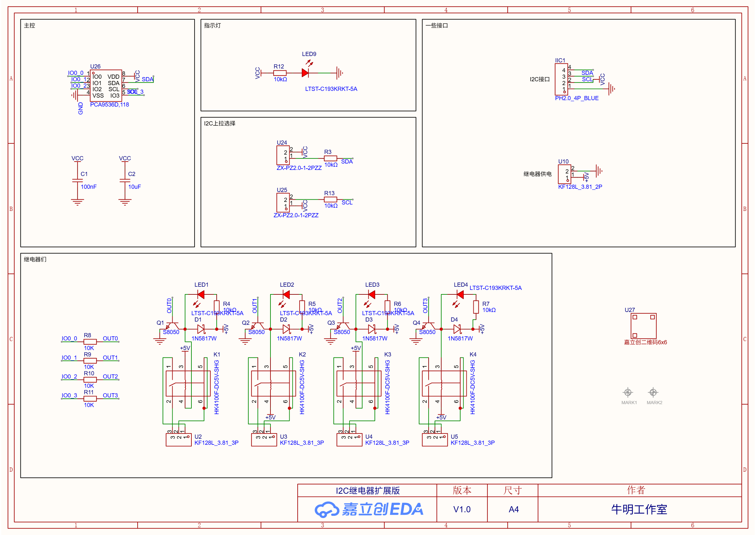Click the '版本' header cell
The image size is (756, 535).
tap(462, 491)
